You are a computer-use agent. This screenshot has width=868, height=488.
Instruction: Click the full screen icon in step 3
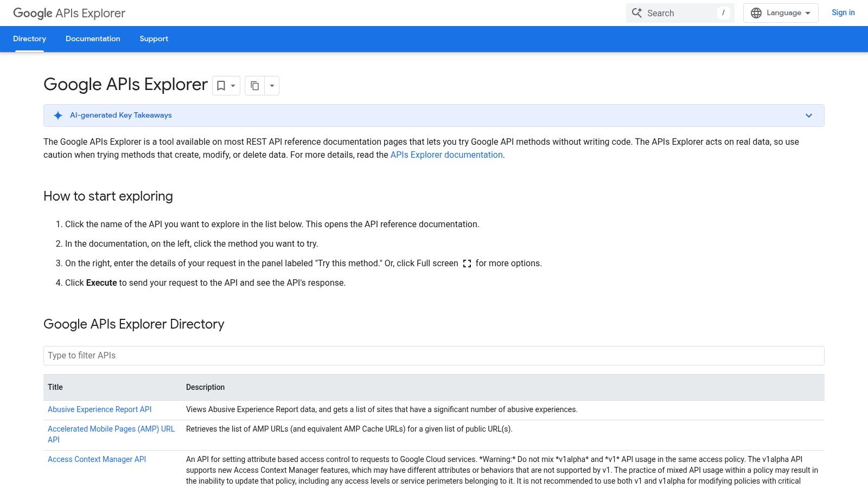pyautogui.click(x=468, y=264)
